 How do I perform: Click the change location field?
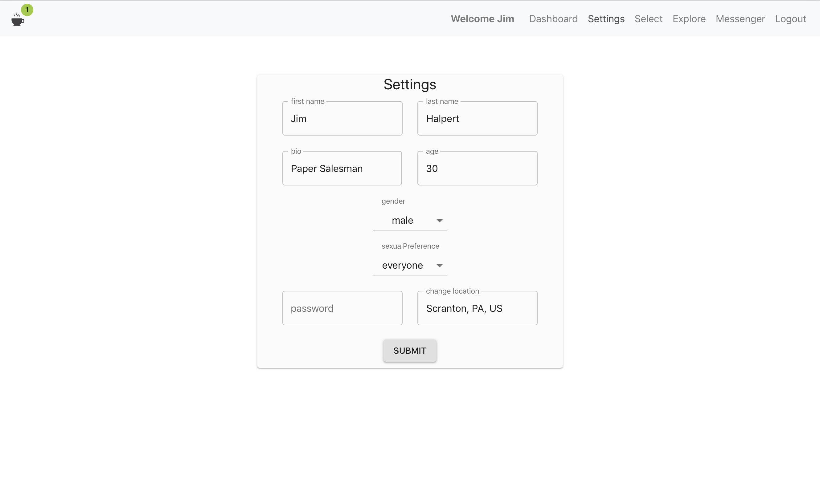click(477, 308)
